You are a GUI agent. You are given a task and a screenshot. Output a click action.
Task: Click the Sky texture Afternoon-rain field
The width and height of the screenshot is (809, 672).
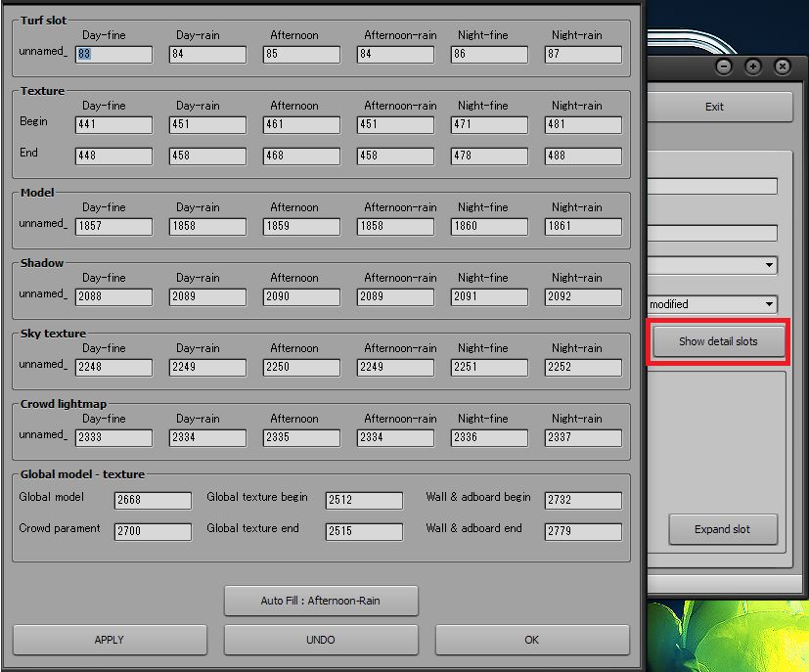pos(395,368)
